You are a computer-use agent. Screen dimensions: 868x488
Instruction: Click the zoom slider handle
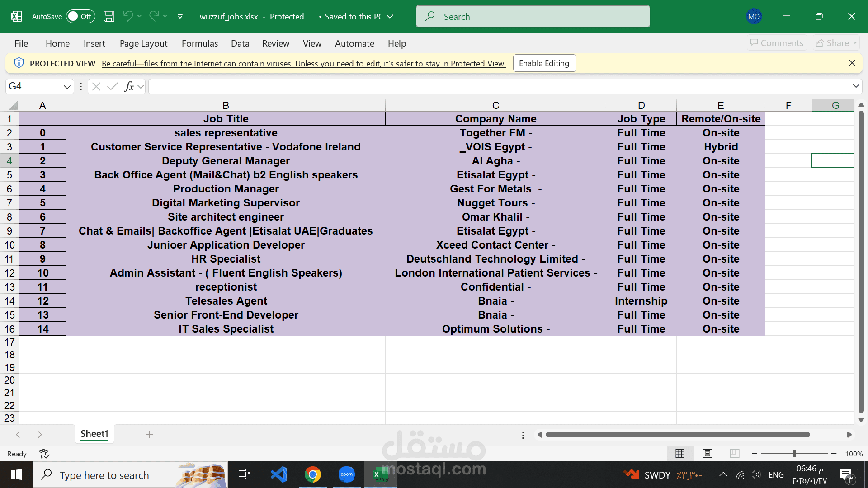point(794,453)
